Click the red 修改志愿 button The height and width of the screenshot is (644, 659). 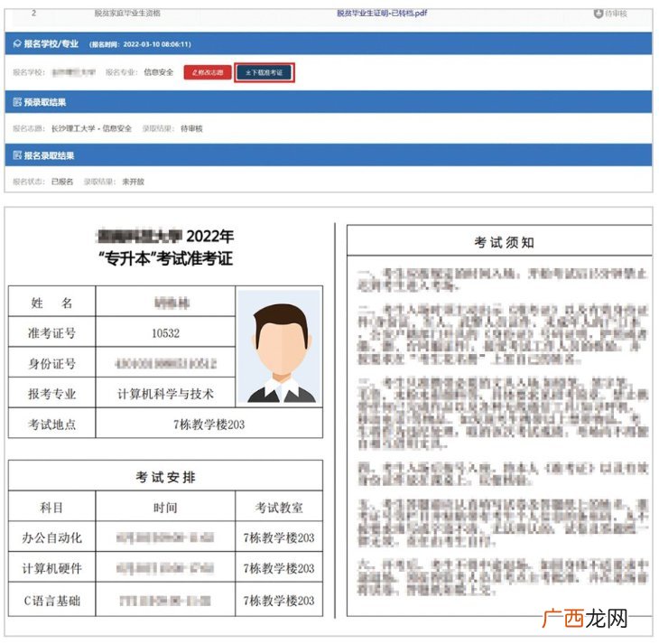(x=208, y=72)
